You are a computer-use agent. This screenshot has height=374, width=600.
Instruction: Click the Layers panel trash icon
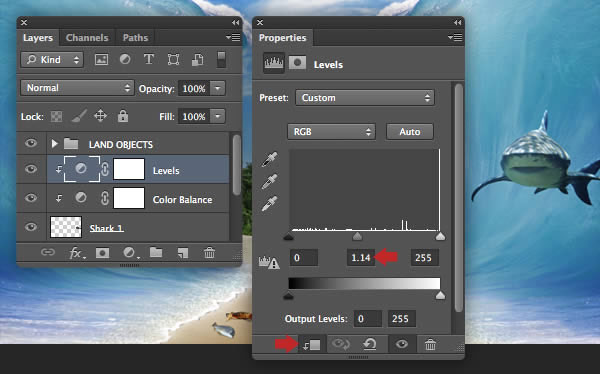click(x=209, y=253)
